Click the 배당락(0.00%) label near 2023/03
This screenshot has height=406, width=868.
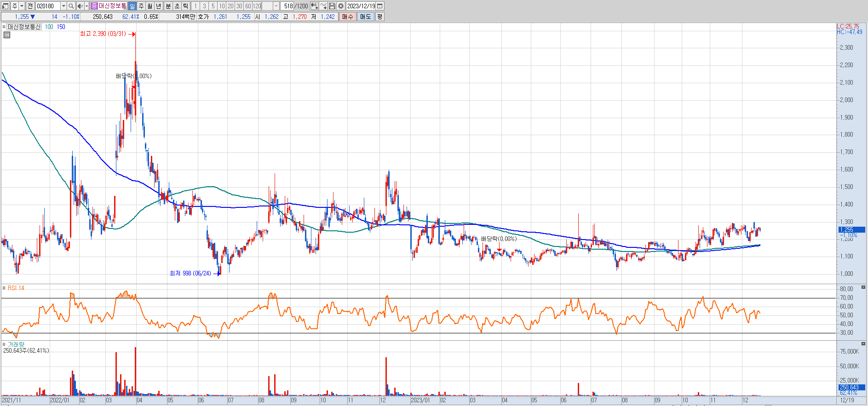[x=499, y=239]
